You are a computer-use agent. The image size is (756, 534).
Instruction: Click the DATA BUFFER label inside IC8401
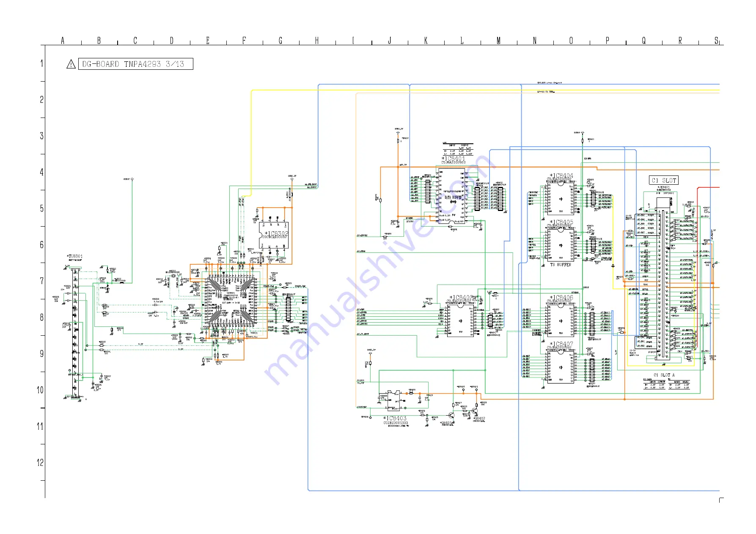click(x=453, y=197)
